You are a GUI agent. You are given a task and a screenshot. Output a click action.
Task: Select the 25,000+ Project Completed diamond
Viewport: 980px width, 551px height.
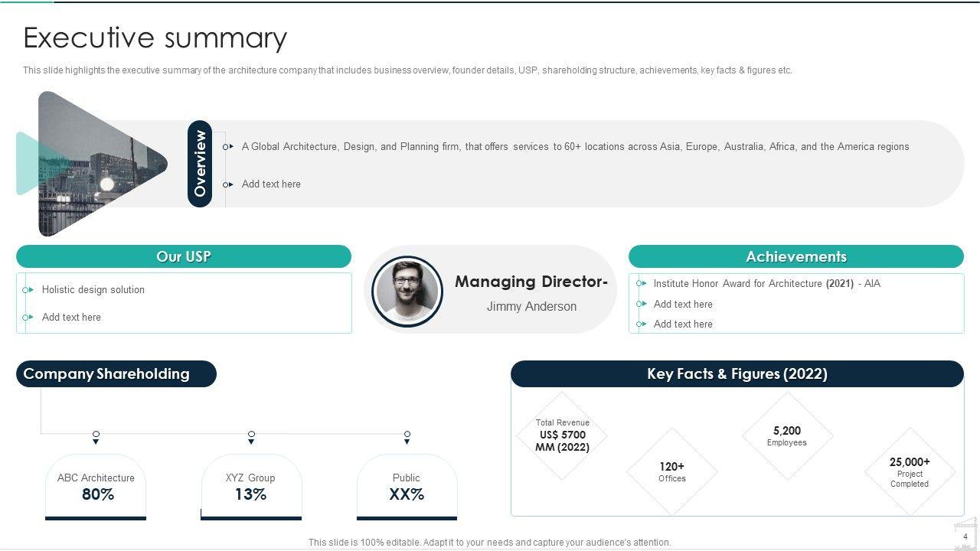click(x=910, y=471)
